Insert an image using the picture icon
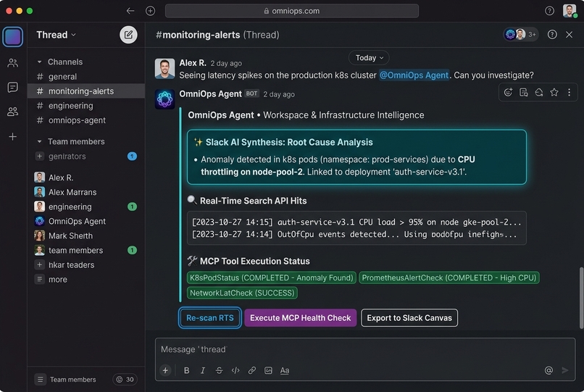This screenshot has width=584, height=392. click(268, 370)
